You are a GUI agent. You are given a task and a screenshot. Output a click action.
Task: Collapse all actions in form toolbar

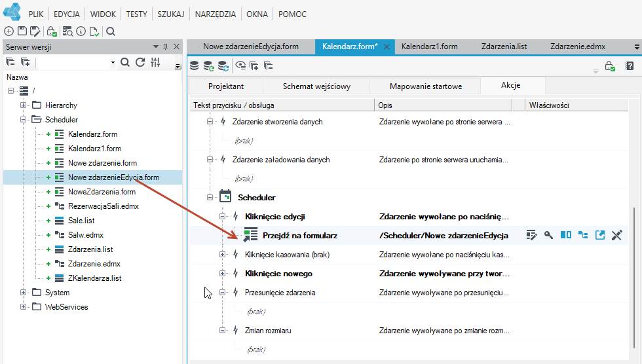click(269, 66)
